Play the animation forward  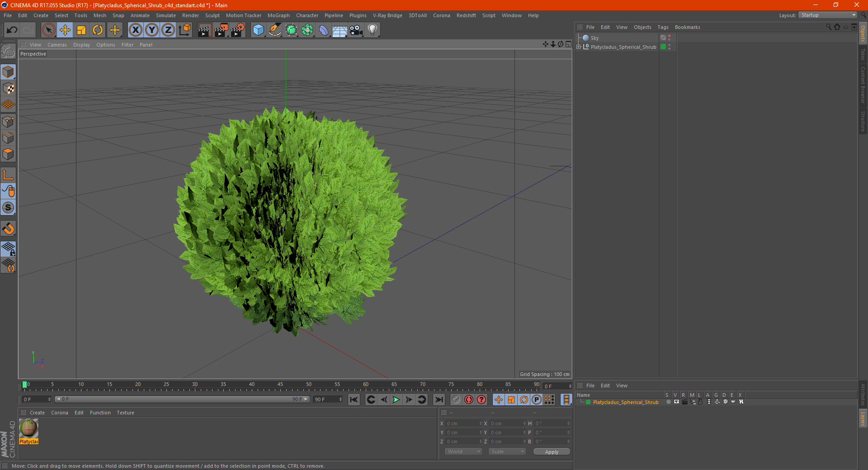[x=396, y=399]
